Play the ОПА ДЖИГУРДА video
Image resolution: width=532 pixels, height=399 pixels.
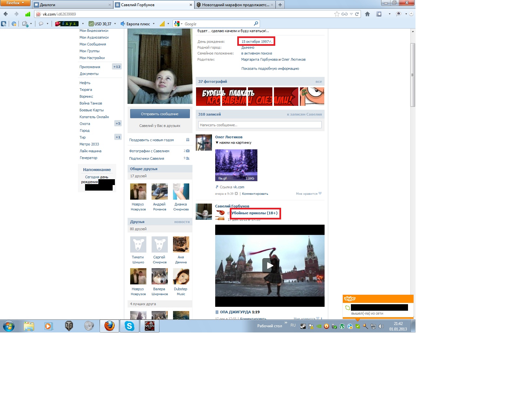coord(270,266)
